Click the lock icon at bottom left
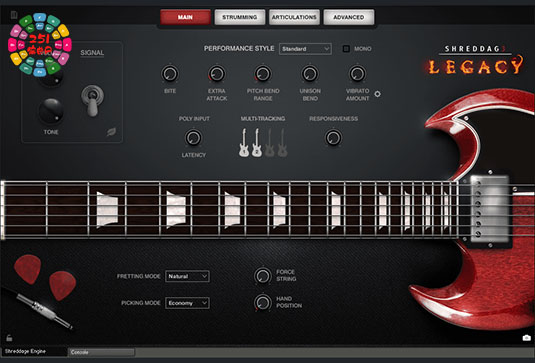535x363 pixels. pyautogui.click(x=9, y=338)
